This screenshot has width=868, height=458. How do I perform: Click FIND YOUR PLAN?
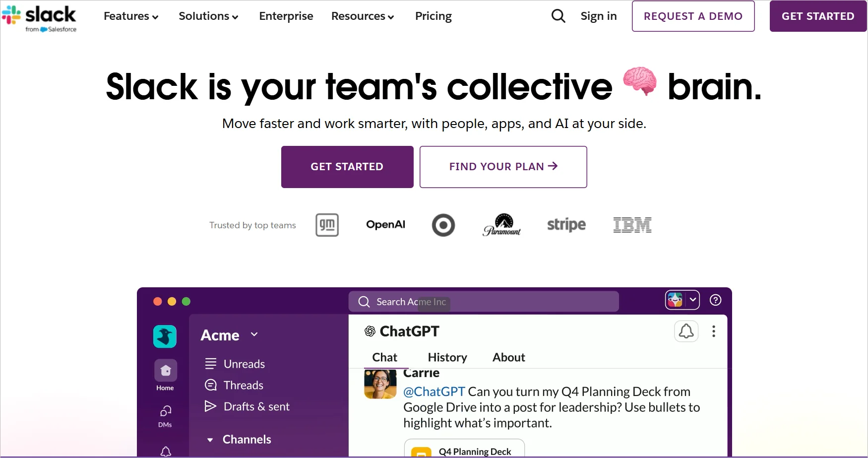[x=503, y=167]
